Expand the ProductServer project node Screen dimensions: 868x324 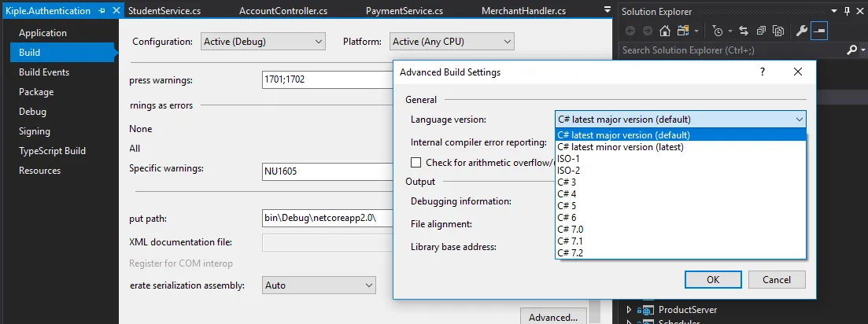pyautogui.click(x=629, y=310)
